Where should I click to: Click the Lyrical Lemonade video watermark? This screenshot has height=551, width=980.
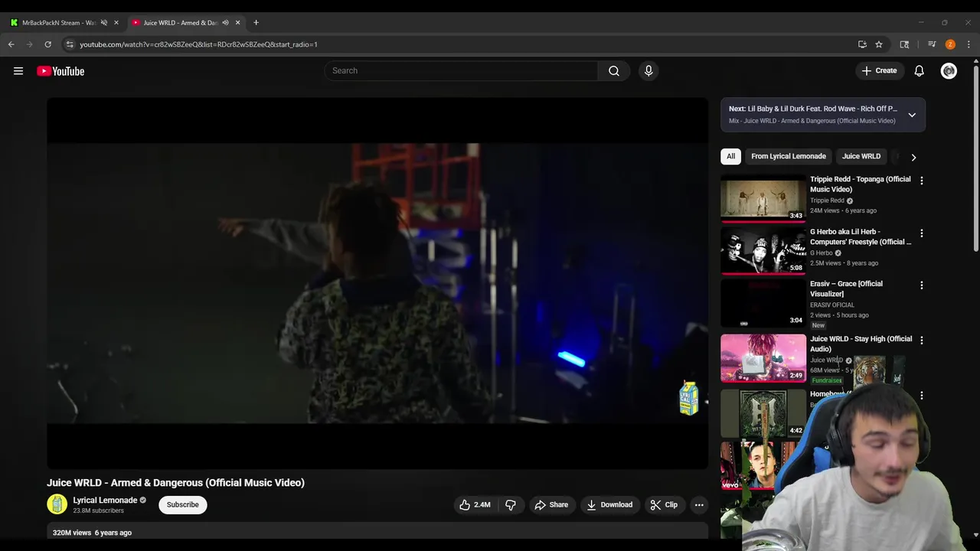689,399
